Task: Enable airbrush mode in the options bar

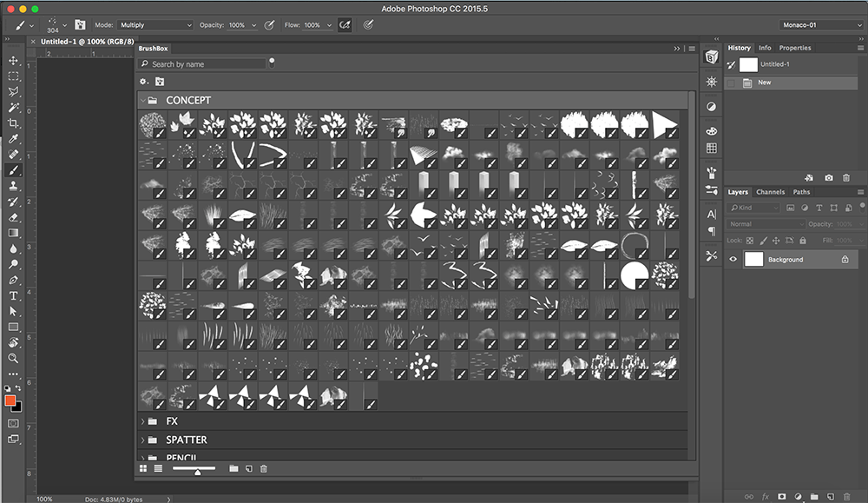Action: [345, 24]
